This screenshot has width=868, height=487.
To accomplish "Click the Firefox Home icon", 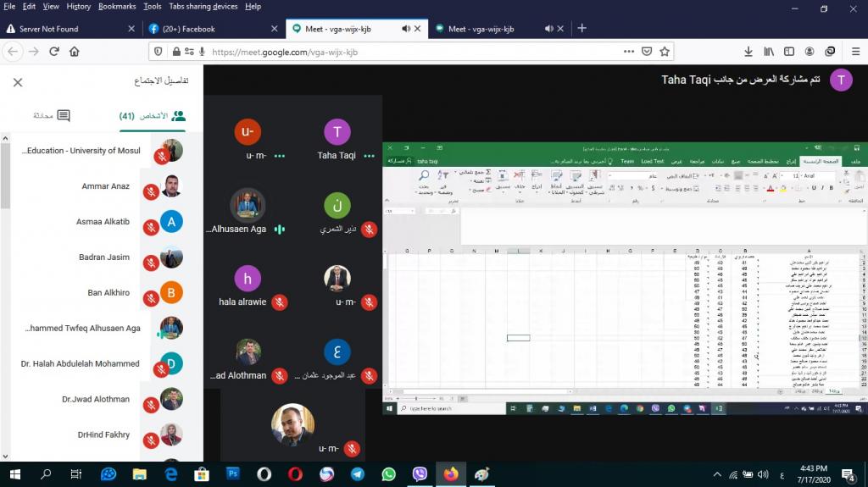I will tap(75, 52).
